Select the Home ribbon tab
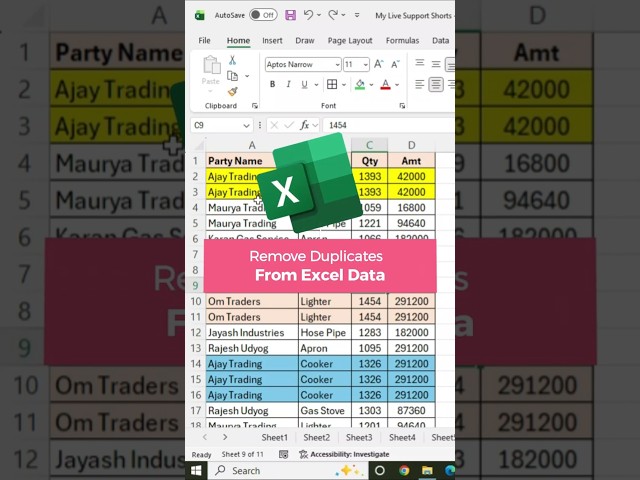This screenshot has height=480, width=640. (x=238, y=40)
